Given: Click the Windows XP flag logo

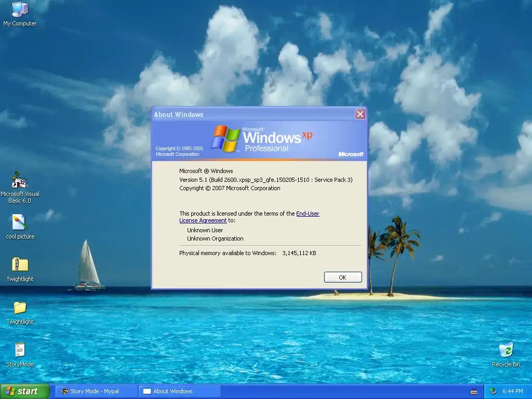Looking at the screenshot, I should pos(225,138).
